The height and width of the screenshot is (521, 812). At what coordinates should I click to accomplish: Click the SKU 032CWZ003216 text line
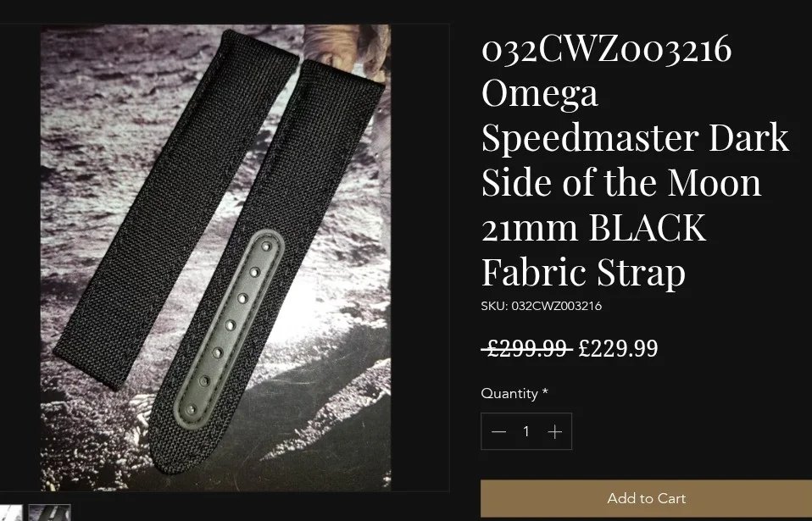pyautogui.click(x=541, y=306)
